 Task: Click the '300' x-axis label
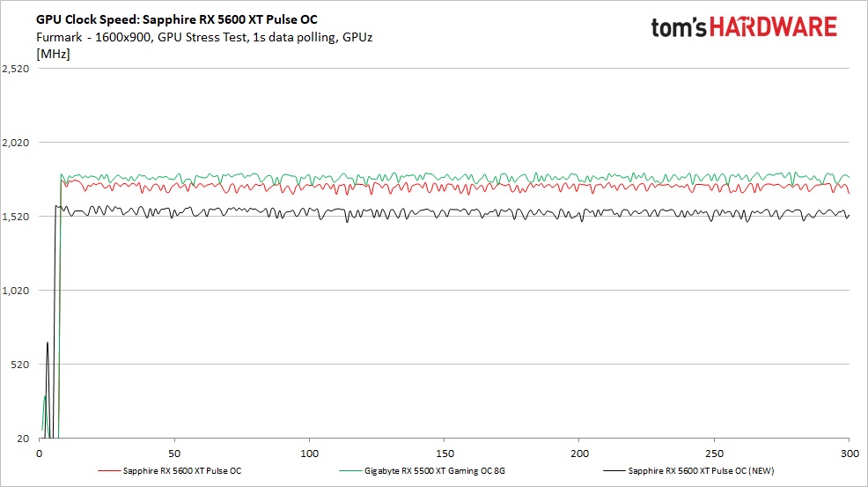tap(850, 454)
